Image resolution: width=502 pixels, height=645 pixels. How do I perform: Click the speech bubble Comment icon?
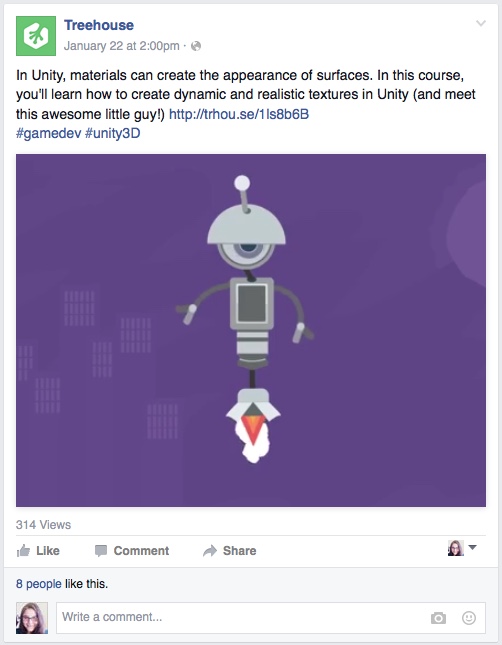[101, 551]
